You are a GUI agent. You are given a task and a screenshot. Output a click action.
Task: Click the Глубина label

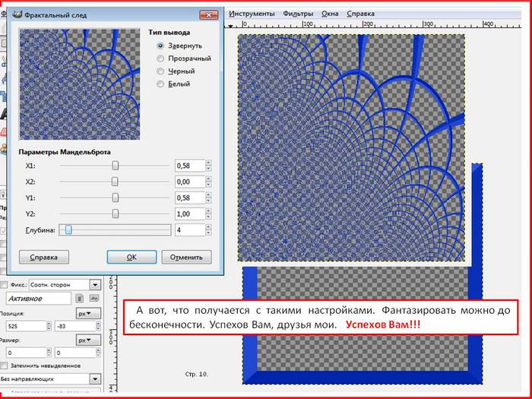click(40, 230)
